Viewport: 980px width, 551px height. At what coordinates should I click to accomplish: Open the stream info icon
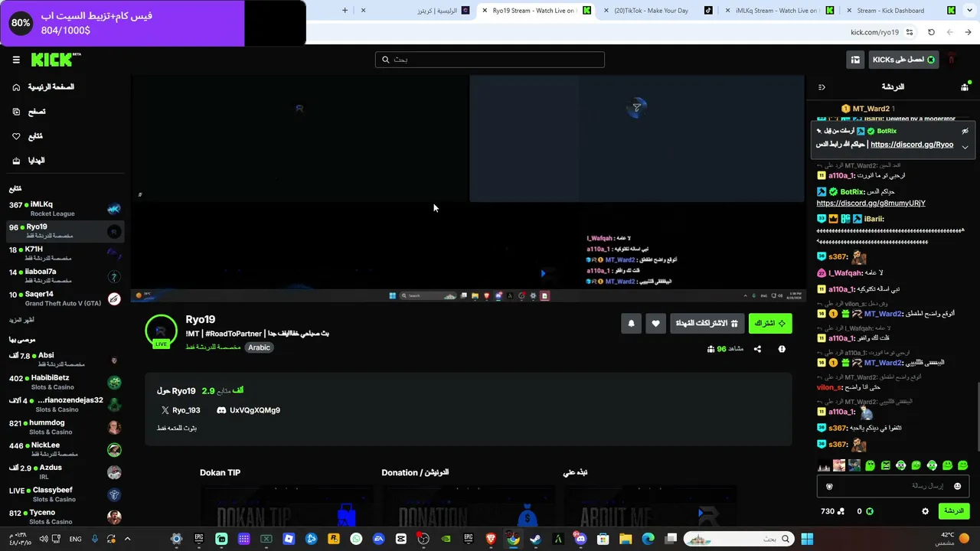point(782,349)
